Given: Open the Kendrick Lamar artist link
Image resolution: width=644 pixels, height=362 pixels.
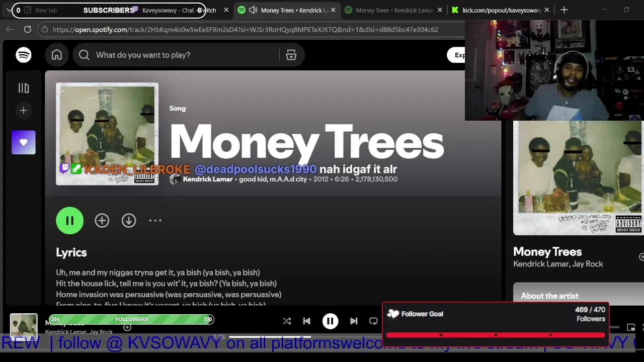Looking at the screenshot, I should coord(208,179).
